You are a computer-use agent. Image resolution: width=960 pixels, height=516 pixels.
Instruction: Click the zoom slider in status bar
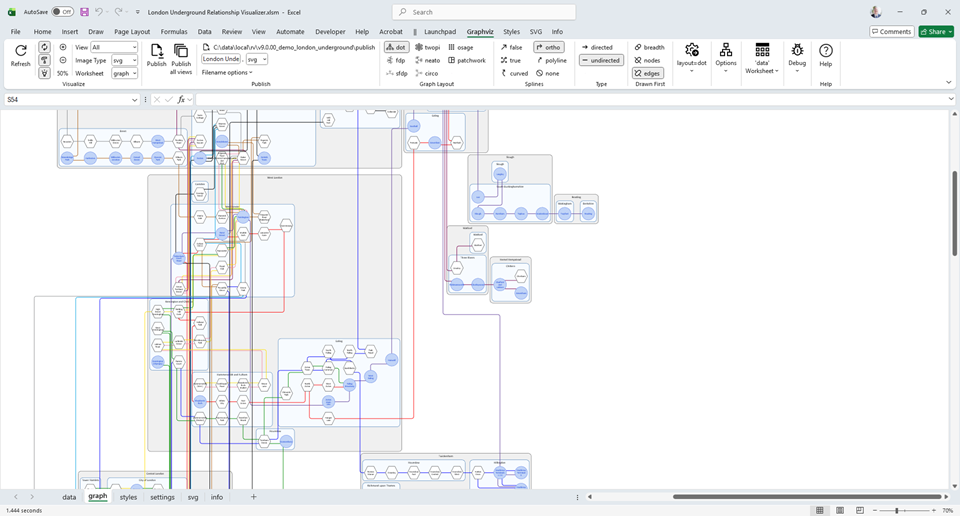(897, 510)
